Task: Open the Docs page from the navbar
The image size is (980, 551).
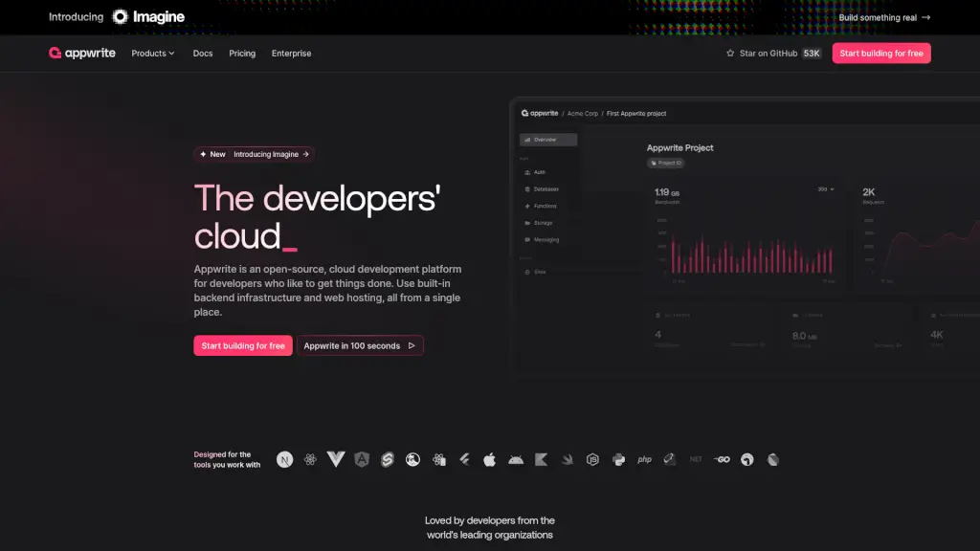Action: [x=202, y=54]
